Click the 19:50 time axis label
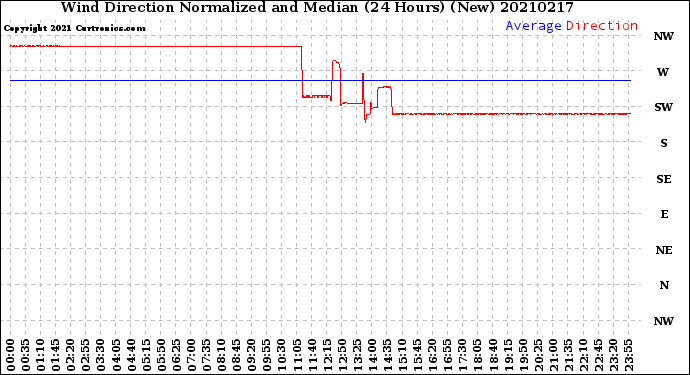The height and width of the screenshot is (375, 690). [523, 355]
